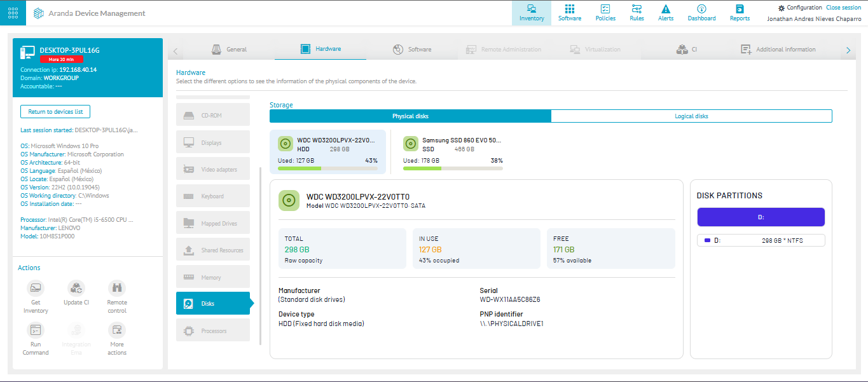The image size is (868, 382).
Task: Click the More 20 min red badge
Action: coord(61,59)
